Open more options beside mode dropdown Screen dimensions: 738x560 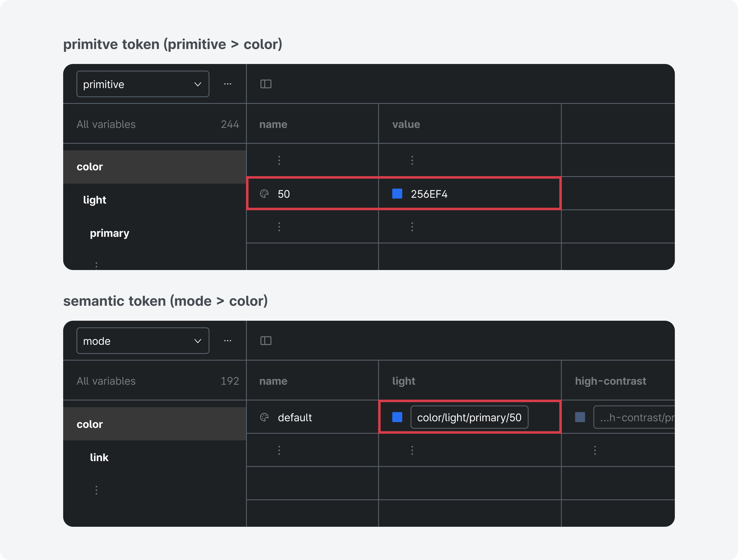[228, 341]
